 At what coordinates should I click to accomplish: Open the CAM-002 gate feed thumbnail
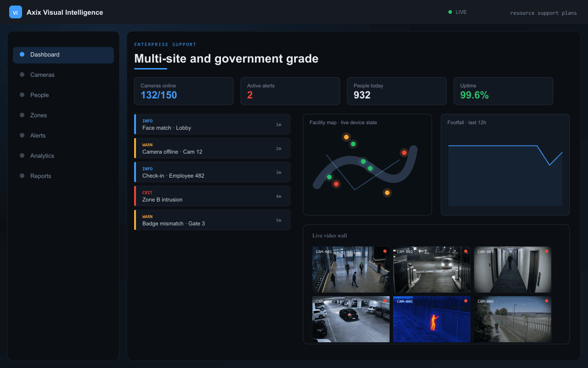click(x=432, y=270)
